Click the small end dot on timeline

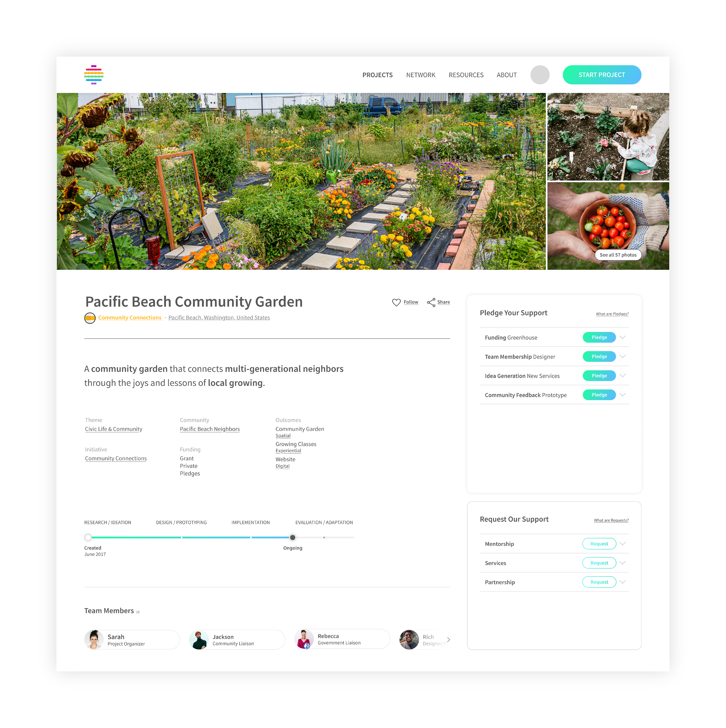(x=324, y=538)
